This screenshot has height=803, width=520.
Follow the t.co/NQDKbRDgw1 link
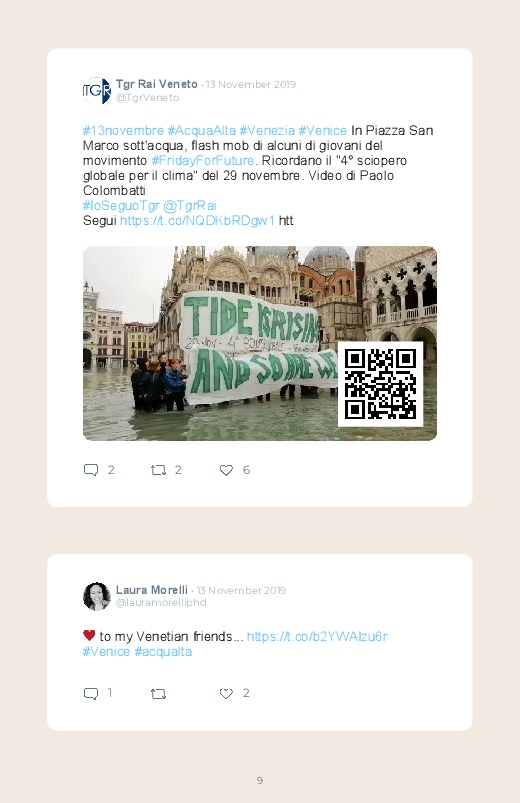click(x=197, y=220)
